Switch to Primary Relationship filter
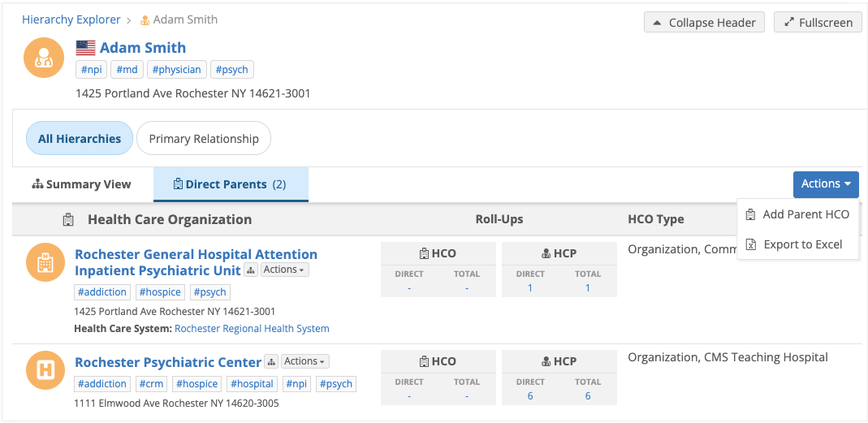This screenshot has width=868, height=423. [x=204, y=139]
